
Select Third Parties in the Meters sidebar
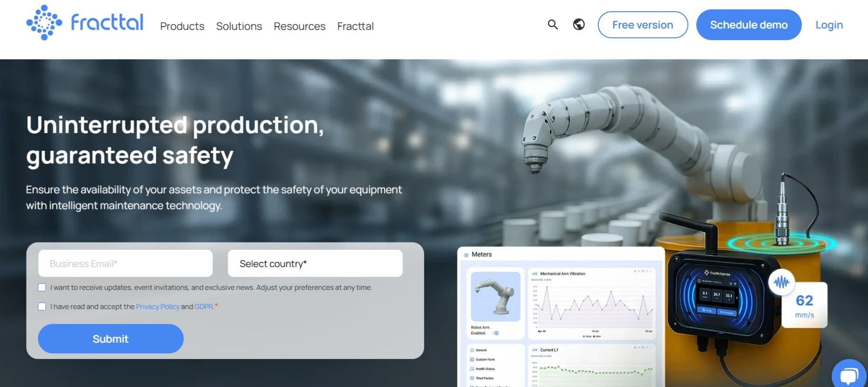(482, 378)
